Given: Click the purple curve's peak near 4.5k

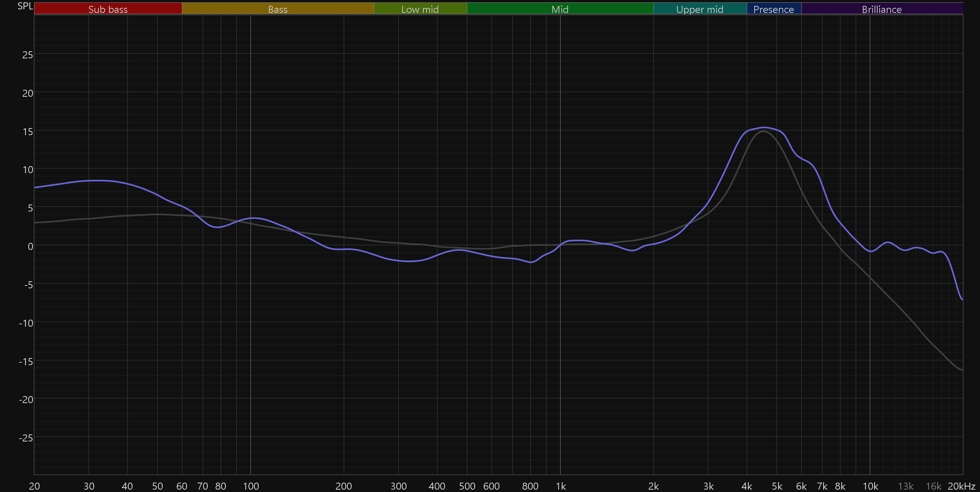Looking at the screenshot, I should click(764, 127).
